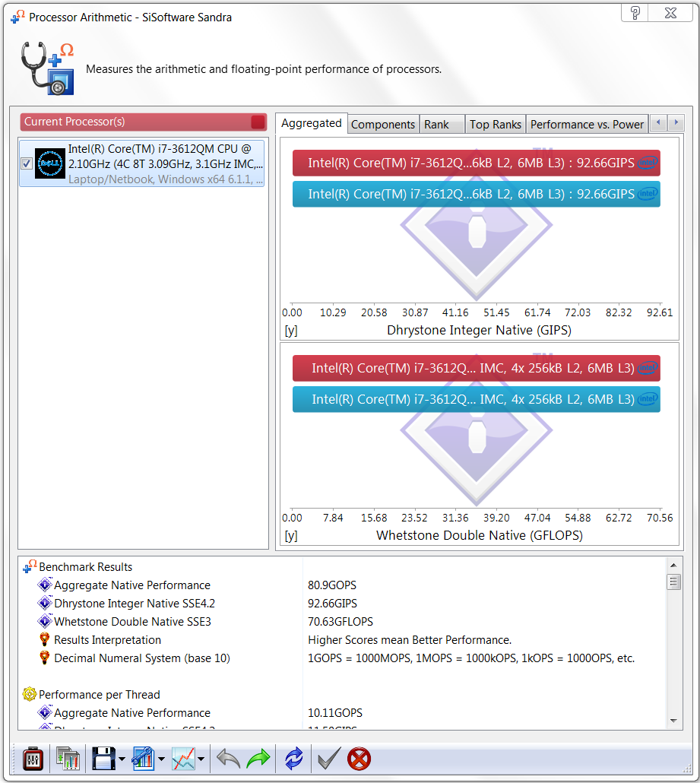
Task: Click the grey back arrow
Action: pyautogui.click(x=228, y=759)
